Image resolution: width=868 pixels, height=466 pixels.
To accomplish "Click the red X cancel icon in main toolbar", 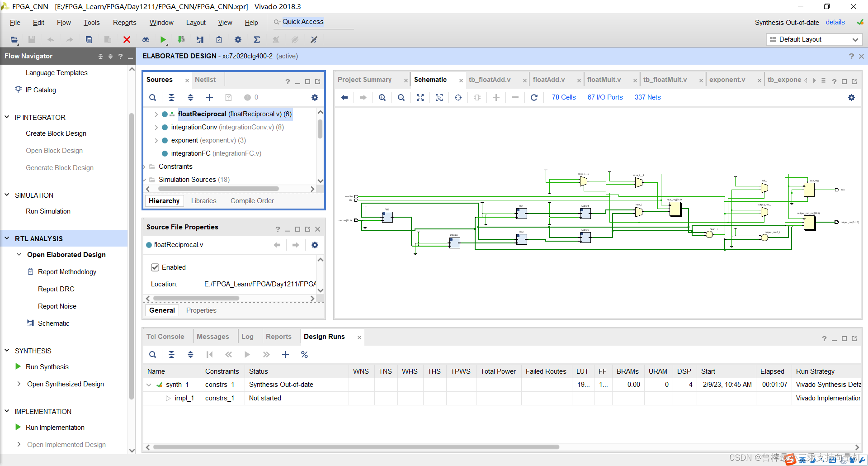I will click(127, 40).
